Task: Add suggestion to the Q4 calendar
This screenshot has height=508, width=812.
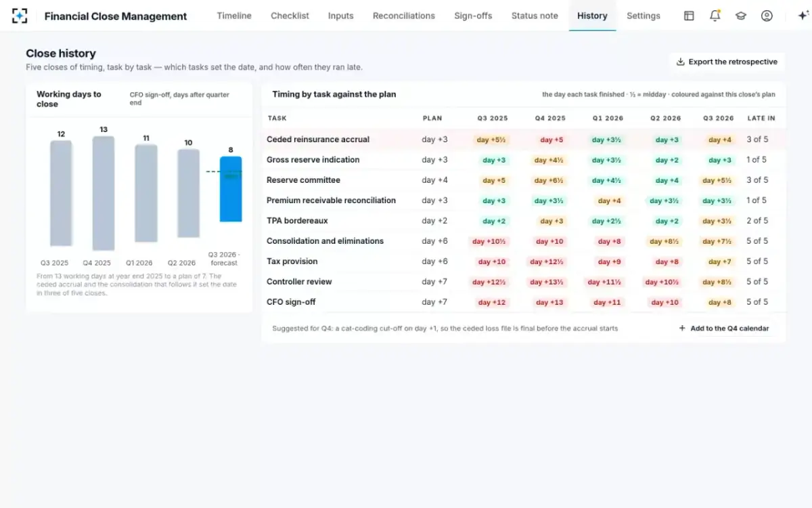Action: coord(723,329)
